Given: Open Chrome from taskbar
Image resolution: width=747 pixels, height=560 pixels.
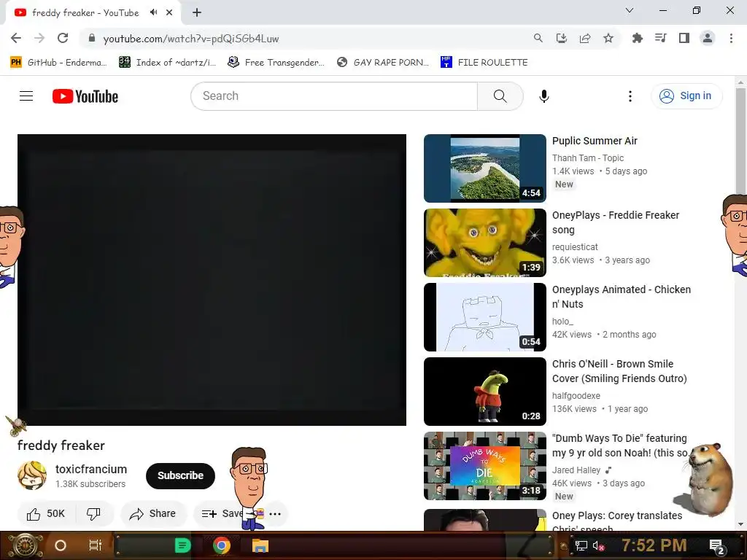Looking at the screenshot, I should tap(222, 545).
